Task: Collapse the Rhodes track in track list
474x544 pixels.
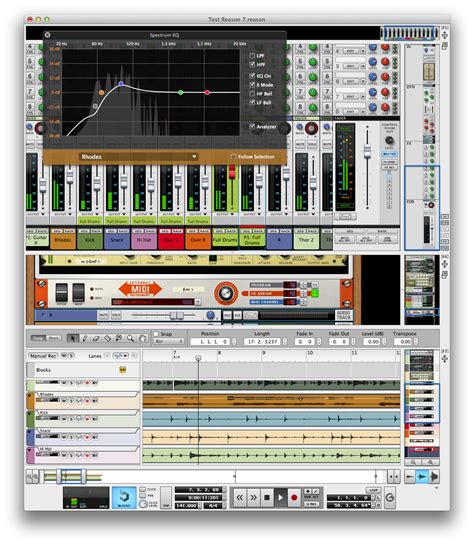Action: click(x=30, y=396)
